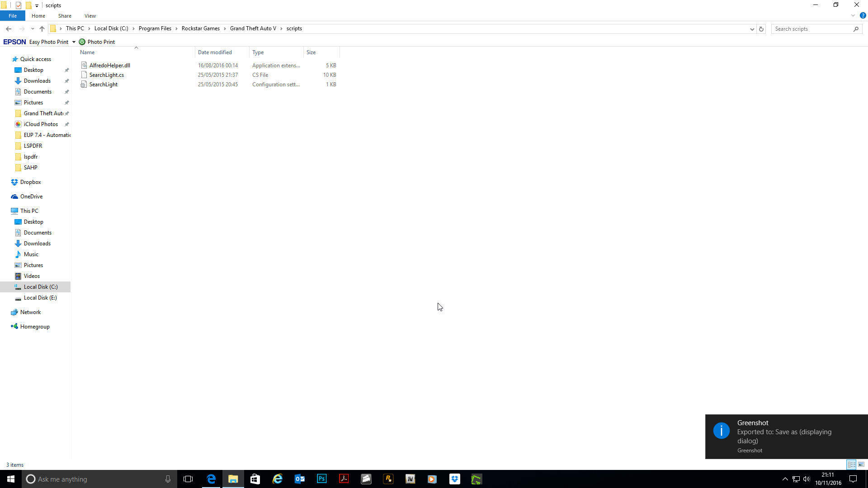This screenshot has width=868, height=488.
Task: Click the Help question mark icon
Action: [863, 16]
